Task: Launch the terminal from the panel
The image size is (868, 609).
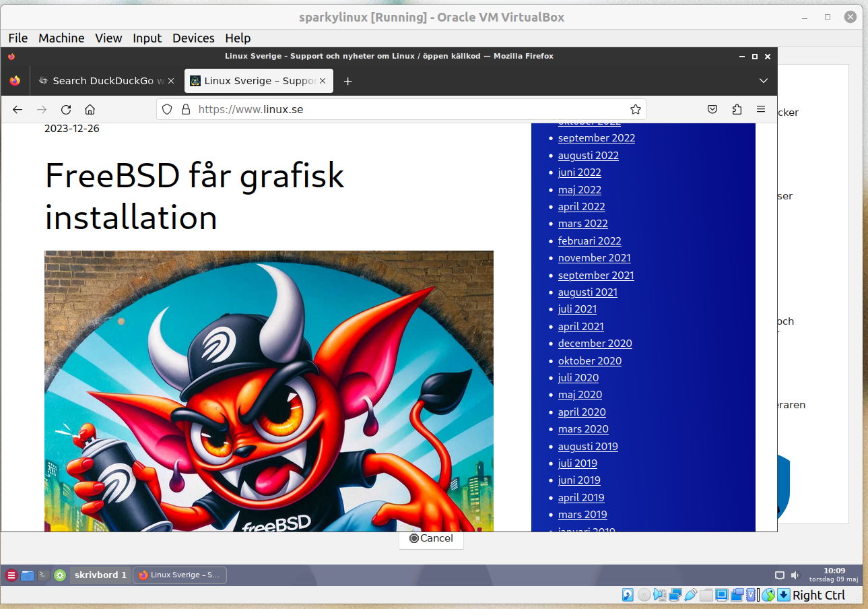Action: tap(43, 575)
